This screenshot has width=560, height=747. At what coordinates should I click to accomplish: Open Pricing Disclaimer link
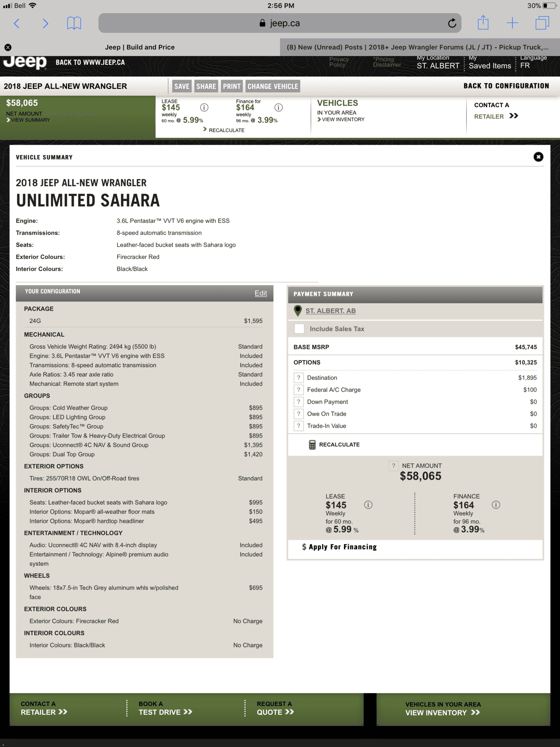[387, 62]
